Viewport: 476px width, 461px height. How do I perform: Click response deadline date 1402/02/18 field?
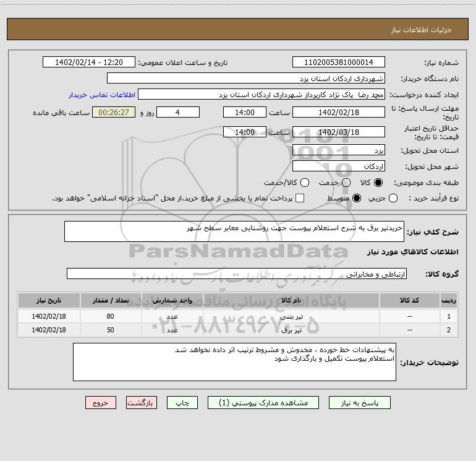click(x=339, y=112)
